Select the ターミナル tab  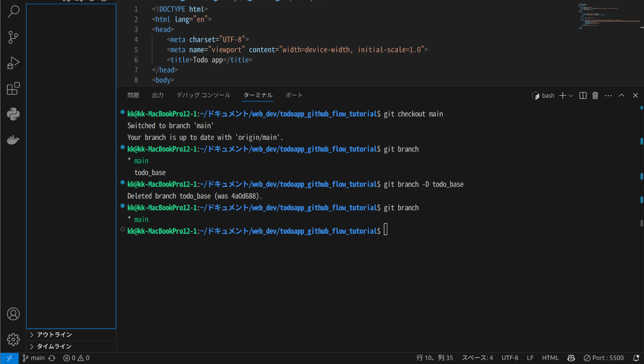click(258, 95)
